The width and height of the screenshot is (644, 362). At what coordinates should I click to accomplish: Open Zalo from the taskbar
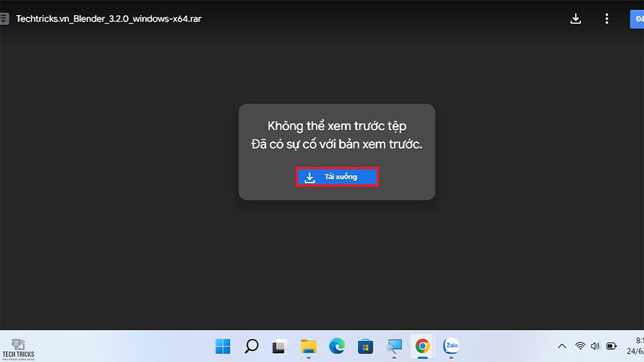pos(451,346)
